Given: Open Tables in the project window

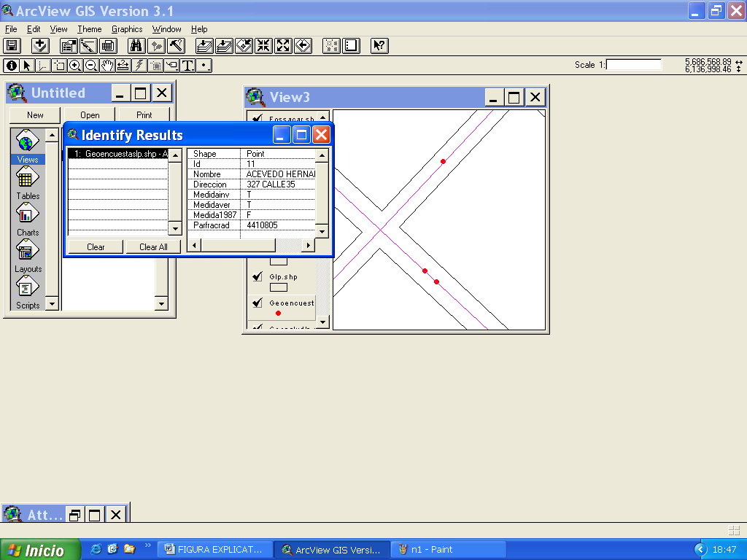Looking at the screenshot, I should [28, 183].
